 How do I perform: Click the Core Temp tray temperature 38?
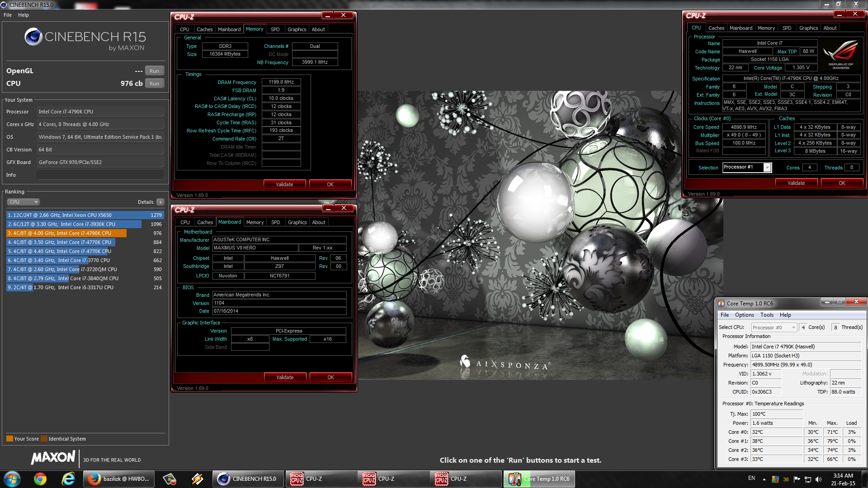[786, 479]
